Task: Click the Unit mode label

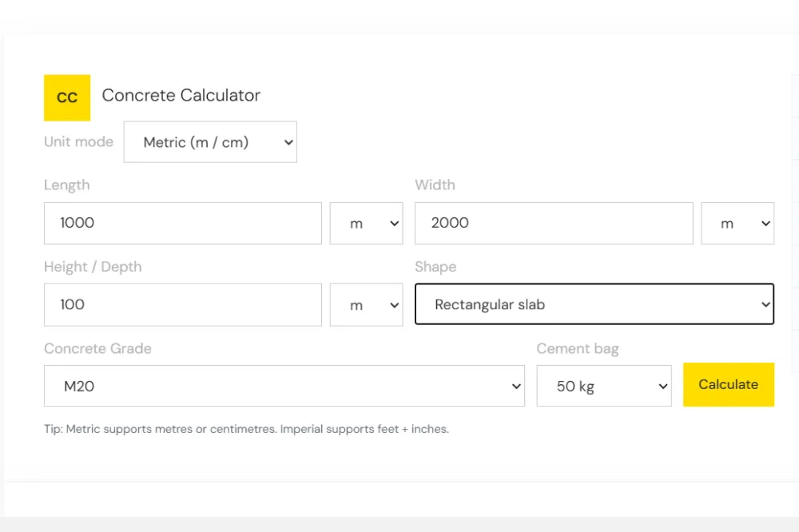Action: coord(78,141)
